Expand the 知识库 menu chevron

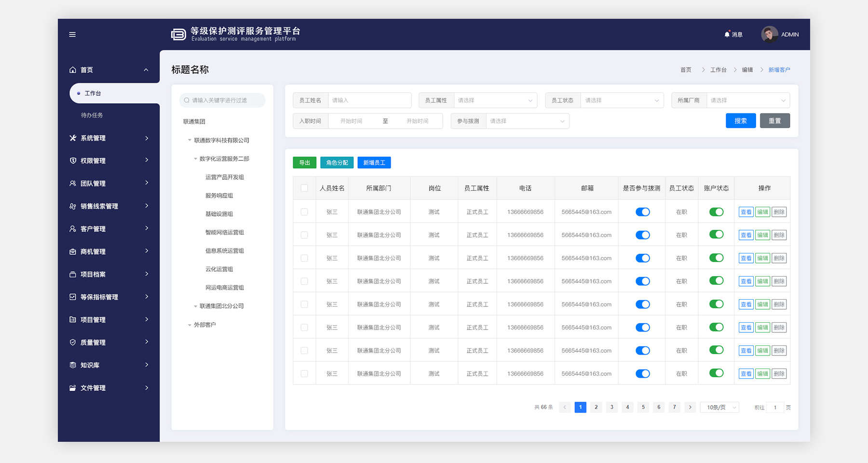pos(147,365)
